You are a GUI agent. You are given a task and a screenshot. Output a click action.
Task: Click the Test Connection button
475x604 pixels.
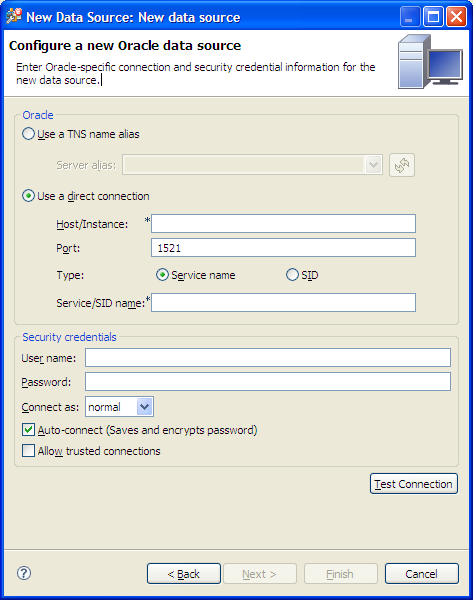coord(414,484)
